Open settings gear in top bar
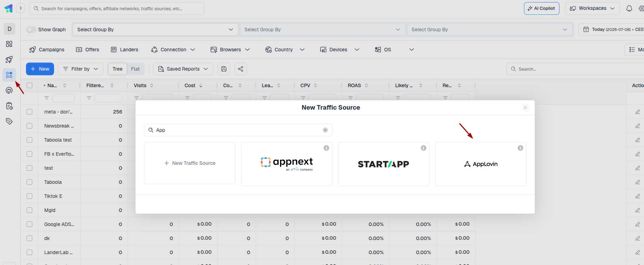 coord(641,8)
